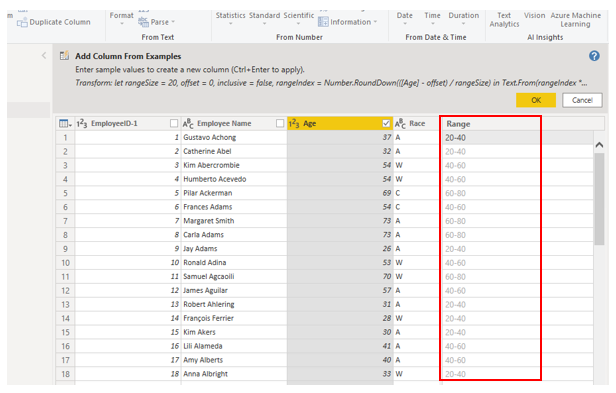Image resolution: width=616 pixels, height=393 pixels.
Task: Select Azure Machine Learning in AI Insights
Action: [x=576, y=20]
